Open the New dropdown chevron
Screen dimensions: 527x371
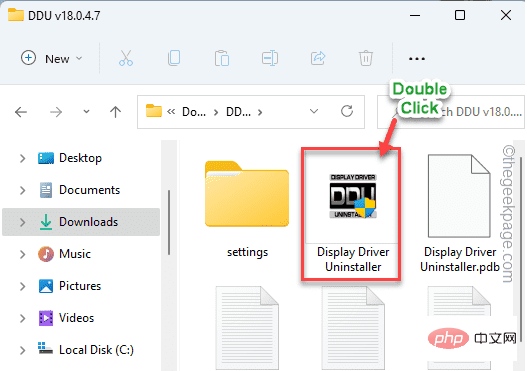coord(79,58)
